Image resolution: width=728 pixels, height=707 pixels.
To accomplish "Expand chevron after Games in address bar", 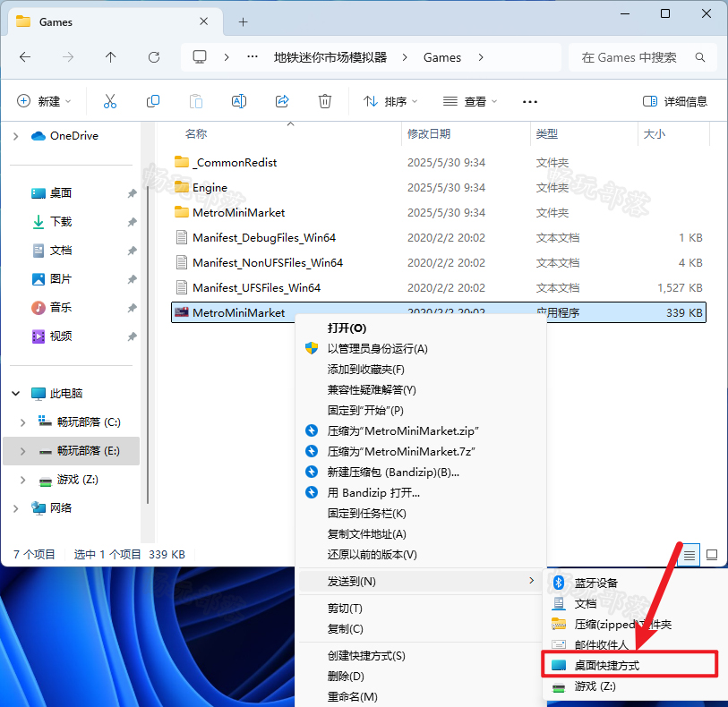I will click(x=481, y=57).
